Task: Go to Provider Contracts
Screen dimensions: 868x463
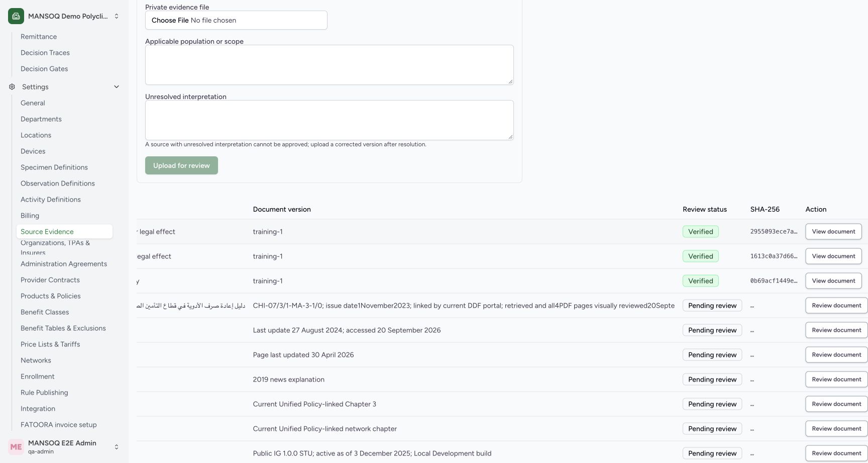Action: coord(50,280)
